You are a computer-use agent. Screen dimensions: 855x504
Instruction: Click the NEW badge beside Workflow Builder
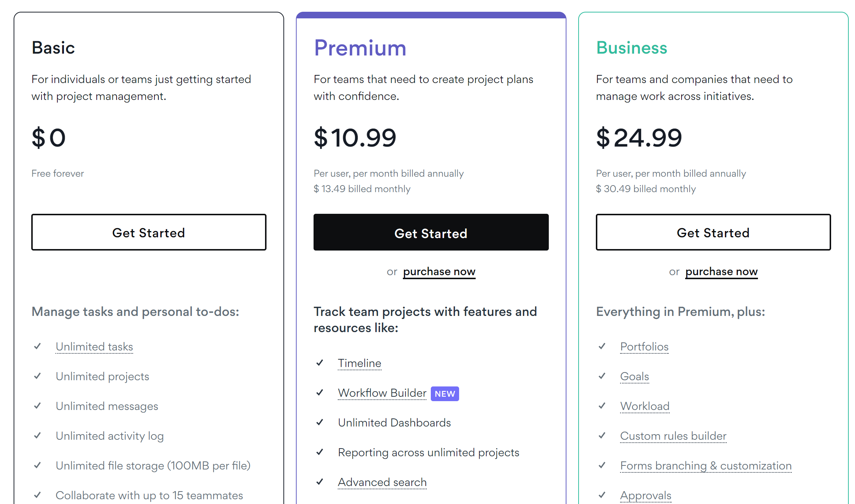click(445, 393)
